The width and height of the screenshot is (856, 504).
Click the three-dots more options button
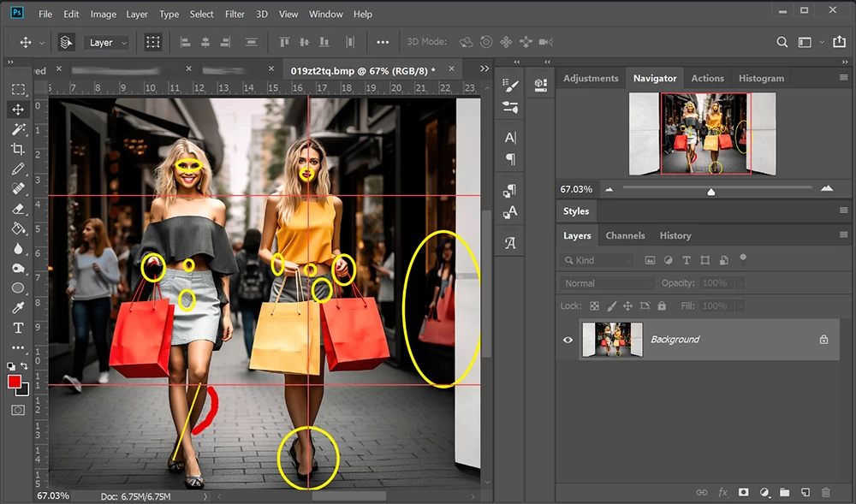pos(383,42)
